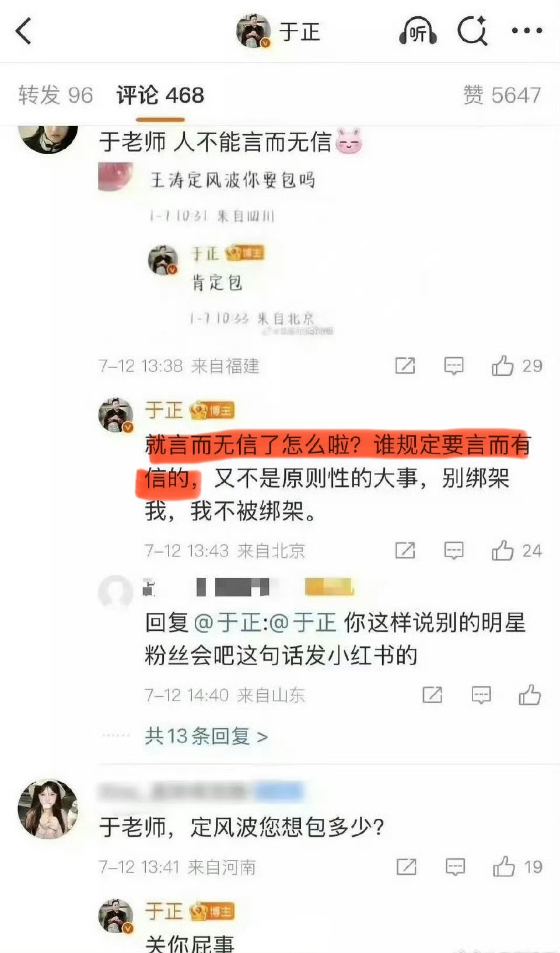Open the 赞 5647 likes tab
Screen dimensions: 560x953
click(x=502, y=95)
